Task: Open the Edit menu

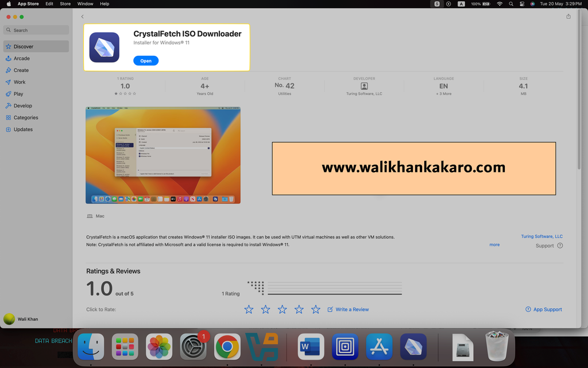Action: point(49,4)
